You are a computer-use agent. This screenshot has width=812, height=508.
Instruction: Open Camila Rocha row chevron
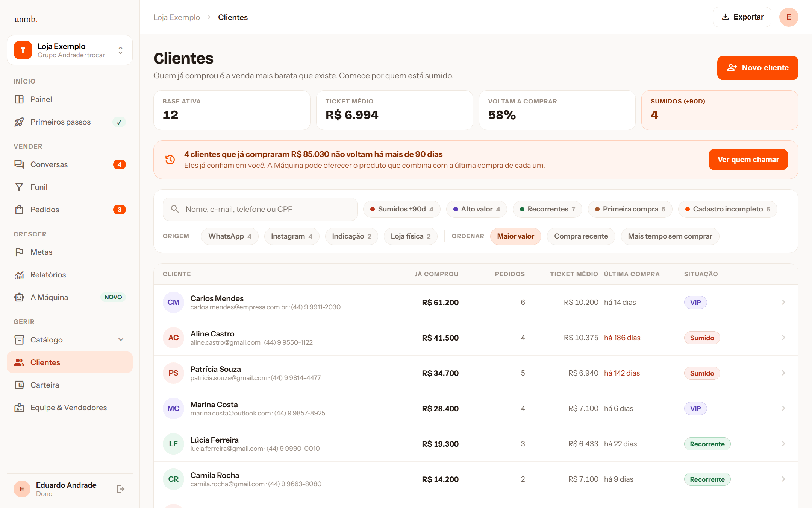tap(783, 479)
